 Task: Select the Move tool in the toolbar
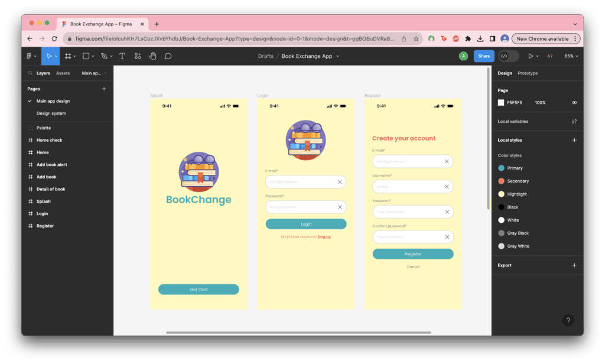tap(50, 56)
